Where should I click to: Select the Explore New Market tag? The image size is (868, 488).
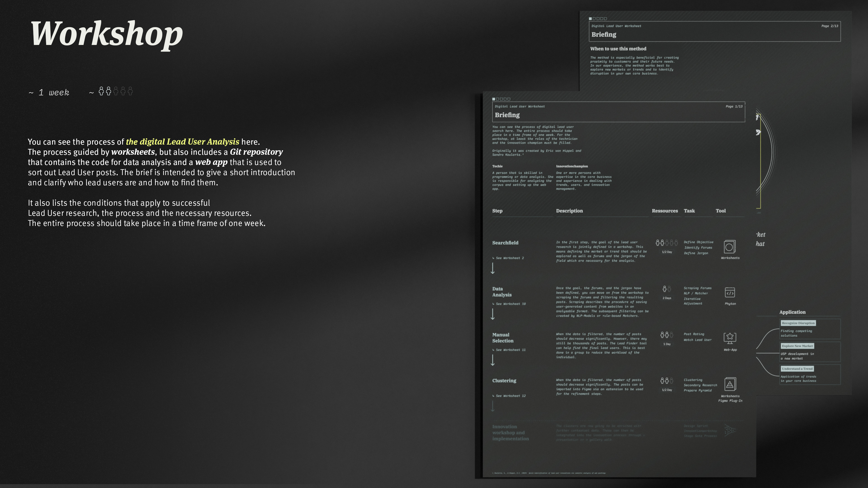pos(797,346)
